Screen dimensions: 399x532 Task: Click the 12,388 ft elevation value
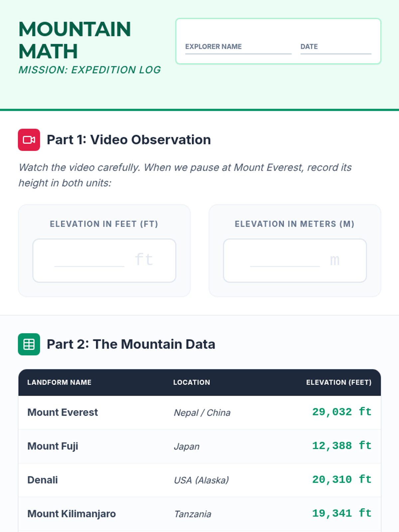pyautogui.click(x=341, y=446)
